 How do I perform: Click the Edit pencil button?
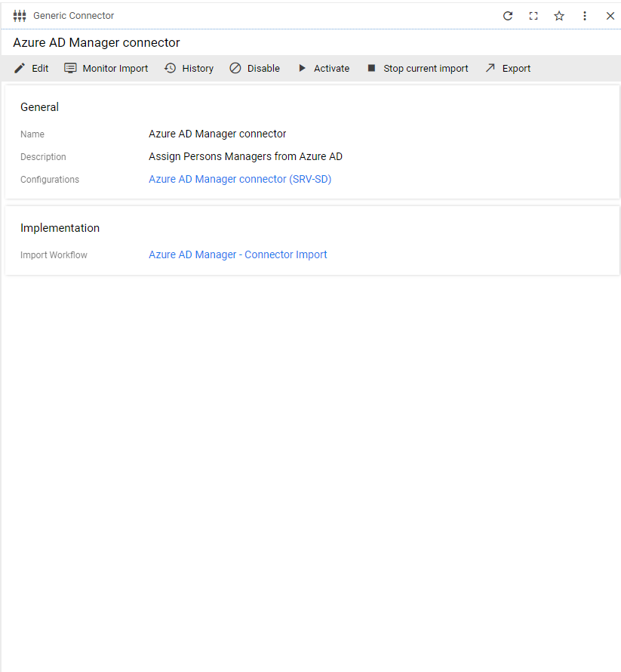(x=31, y=69)
